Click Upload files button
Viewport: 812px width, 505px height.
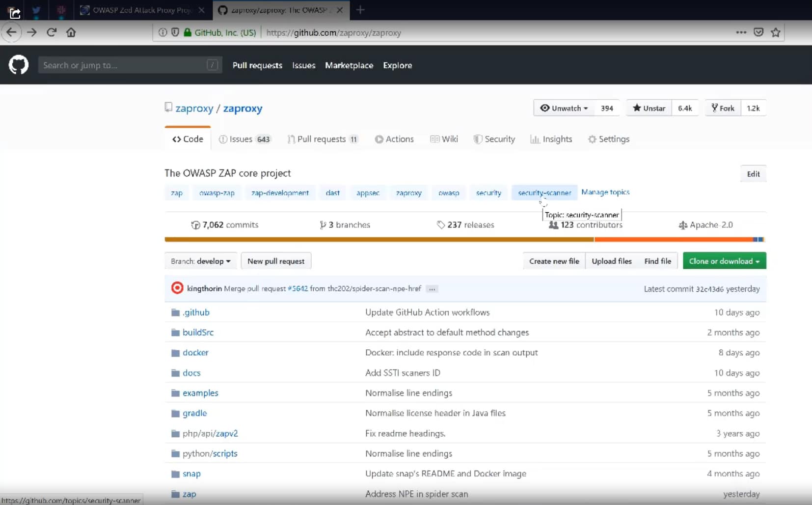[612, 261]
